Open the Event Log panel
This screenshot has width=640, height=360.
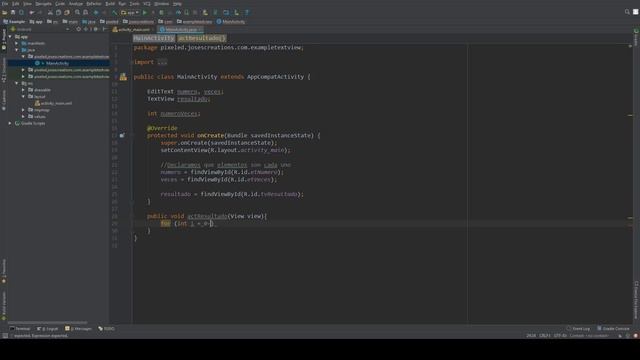coord(578,329)
